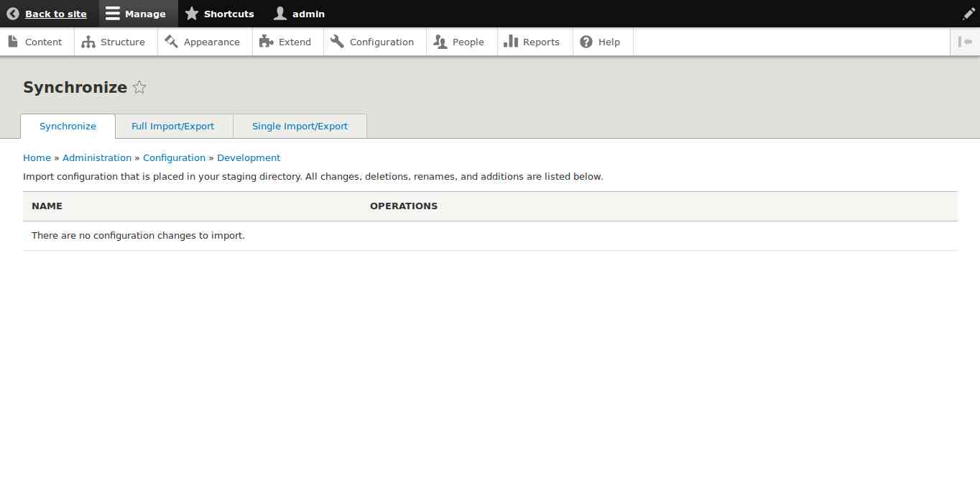Click the NAME column header
980x481 pixels.
click(x=47, y=206)
